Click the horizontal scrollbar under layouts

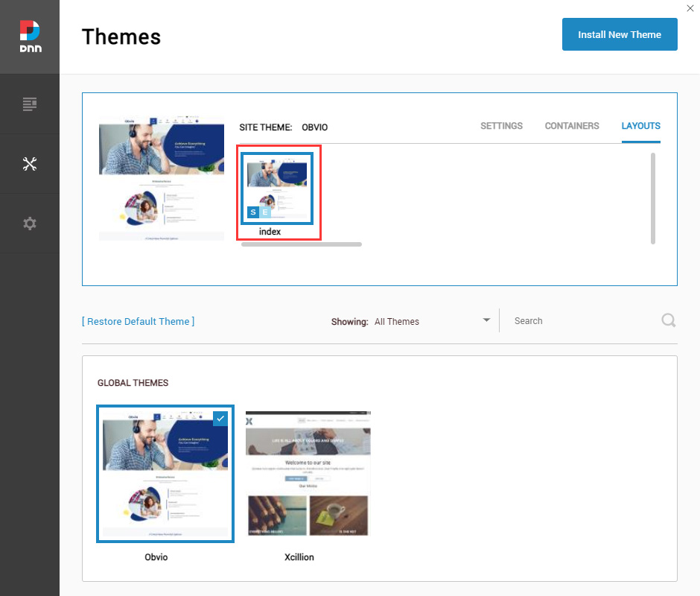tap(302, 244)
